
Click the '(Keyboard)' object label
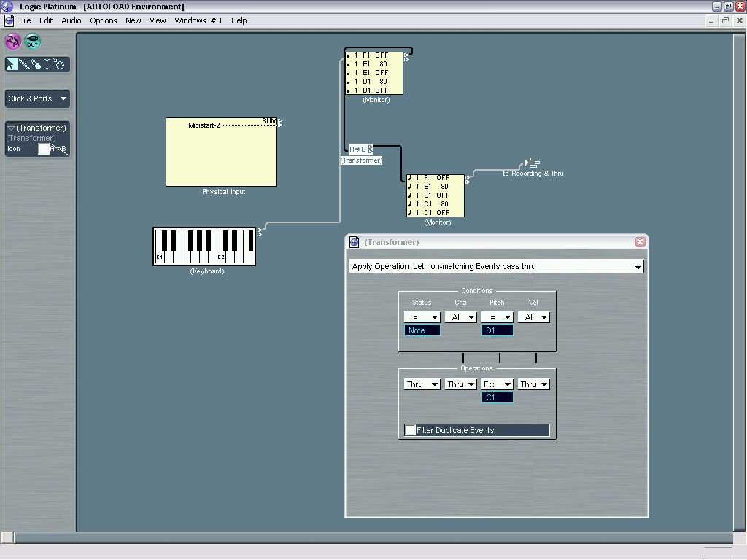(x=206, y=271)
